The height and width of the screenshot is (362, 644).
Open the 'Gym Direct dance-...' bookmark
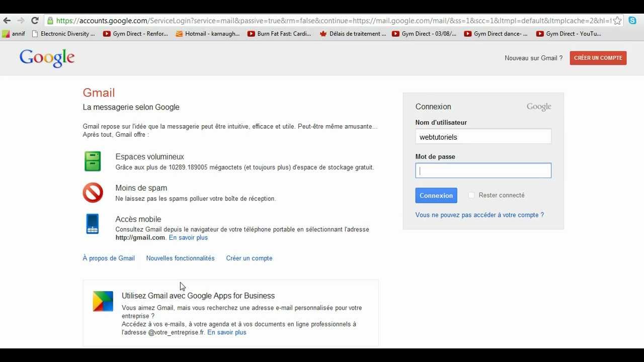[496, 34]
